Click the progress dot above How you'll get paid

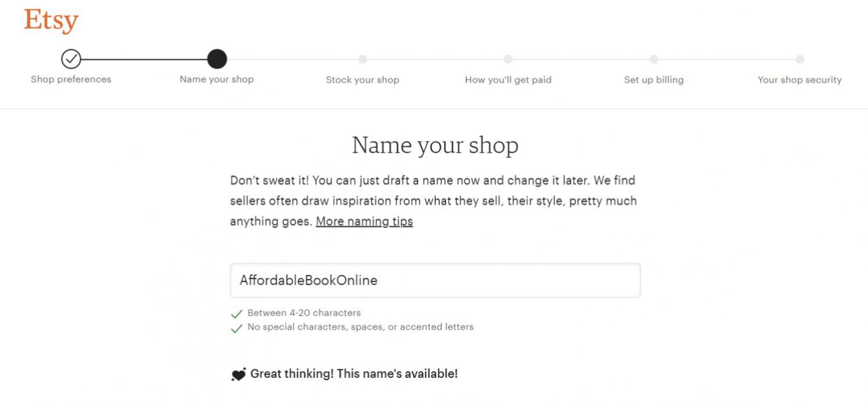(508, 59)
